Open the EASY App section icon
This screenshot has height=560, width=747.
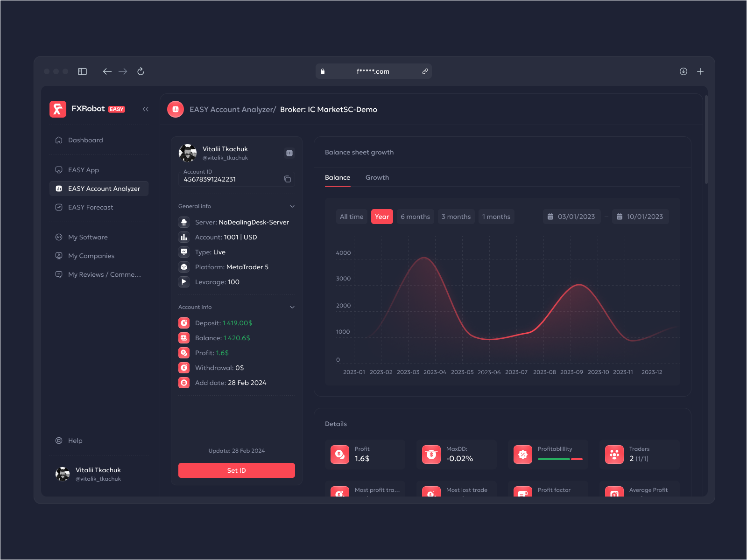click(58, 169)
